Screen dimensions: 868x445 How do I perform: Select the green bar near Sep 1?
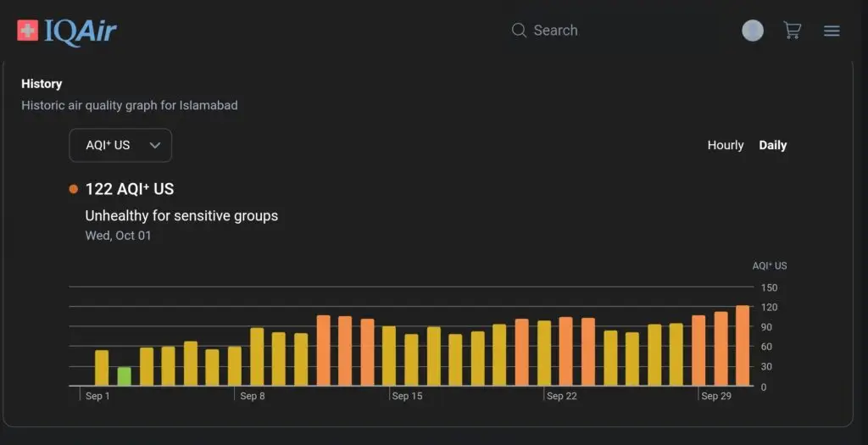[124, 376]
